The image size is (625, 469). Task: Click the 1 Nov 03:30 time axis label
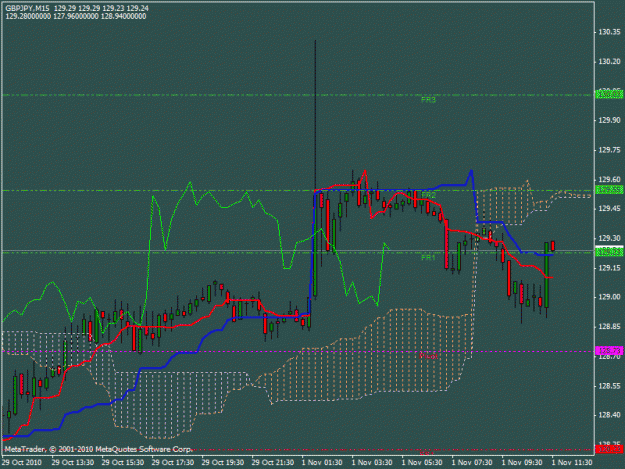click(372, 463)
